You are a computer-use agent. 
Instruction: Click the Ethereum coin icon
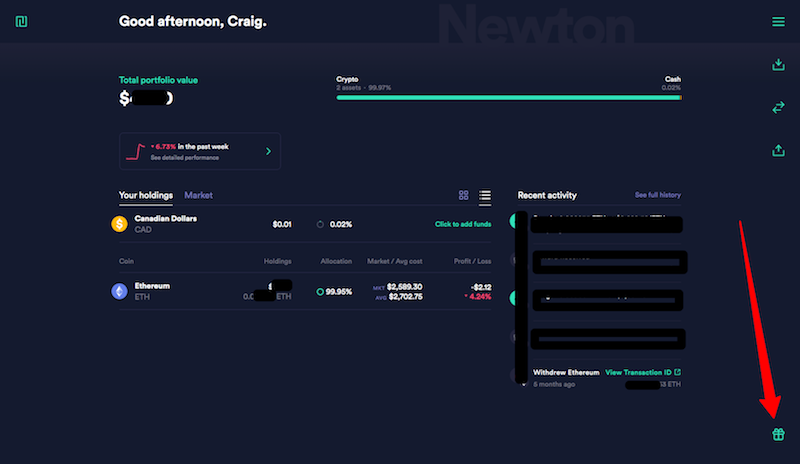click(119, 291)
